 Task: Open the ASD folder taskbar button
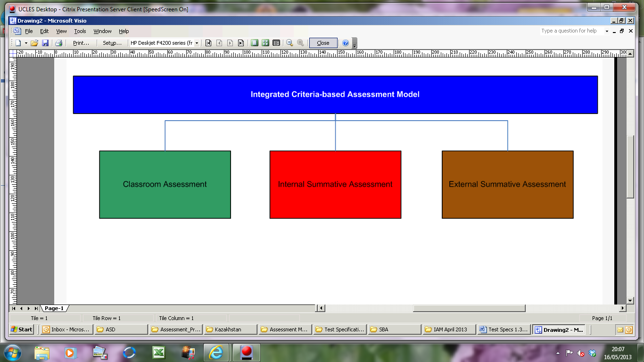pos(121,329)
